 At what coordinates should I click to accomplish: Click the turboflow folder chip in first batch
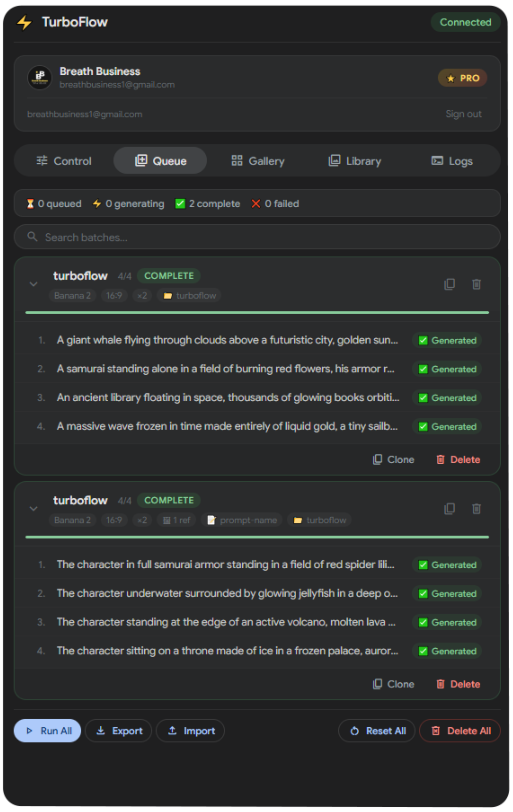pyautogui.click(x=189, y=296)
